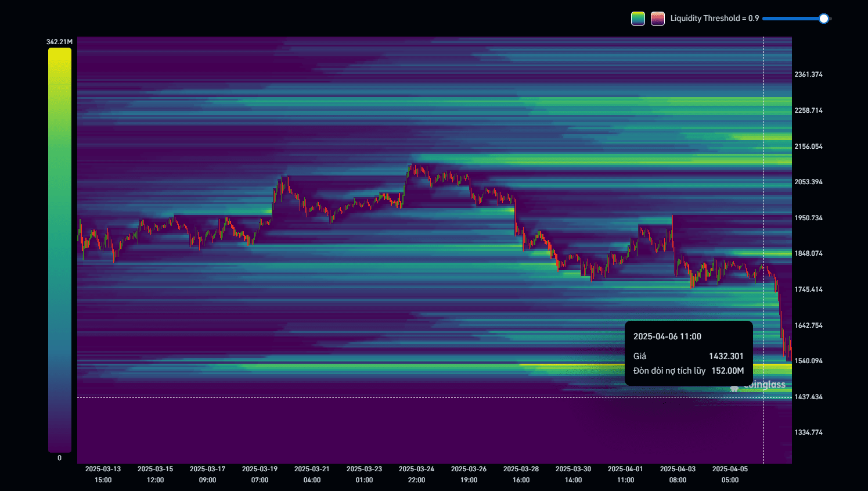The image size is (868, 491).
Task: Select the pink-red heatmap color scheme swatch
Action: [658, 19]
